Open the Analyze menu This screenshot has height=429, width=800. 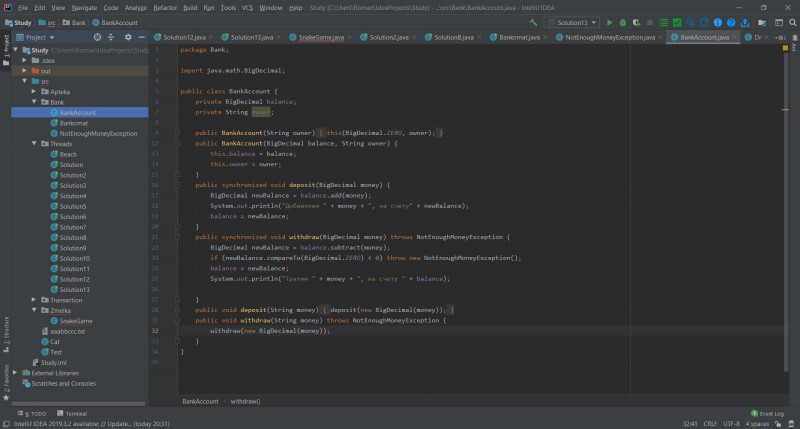click(136, 8)
